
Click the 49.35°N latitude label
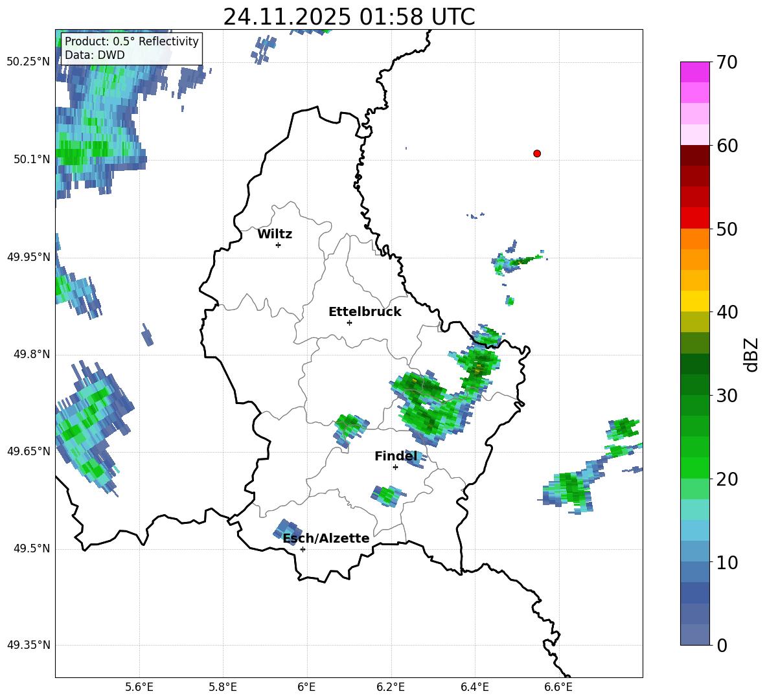pos(29,645)
